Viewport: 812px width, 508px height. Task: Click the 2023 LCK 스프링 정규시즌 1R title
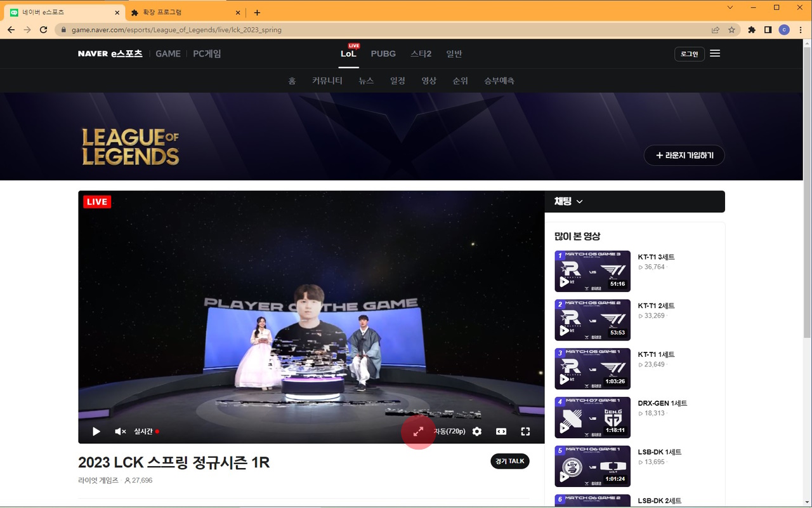pos(174,462)
